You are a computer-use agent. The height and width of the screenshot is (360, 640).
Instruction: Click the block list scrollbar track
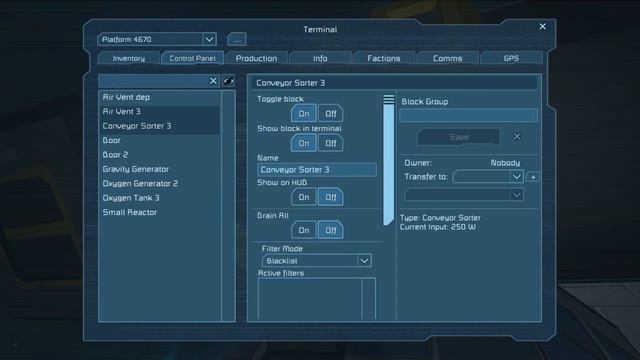(x=228, y=206)
